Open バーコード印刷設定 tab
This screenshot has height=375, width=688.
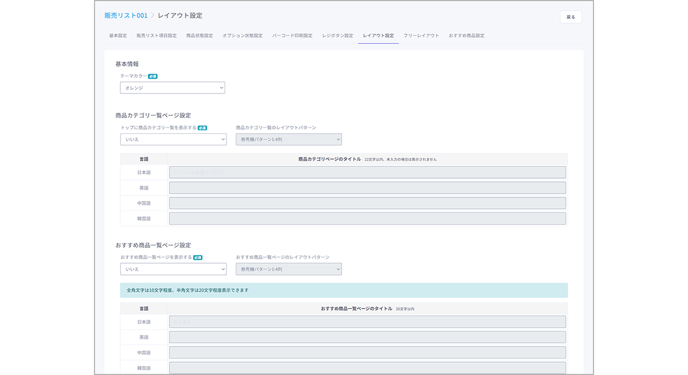coord(292,36)
